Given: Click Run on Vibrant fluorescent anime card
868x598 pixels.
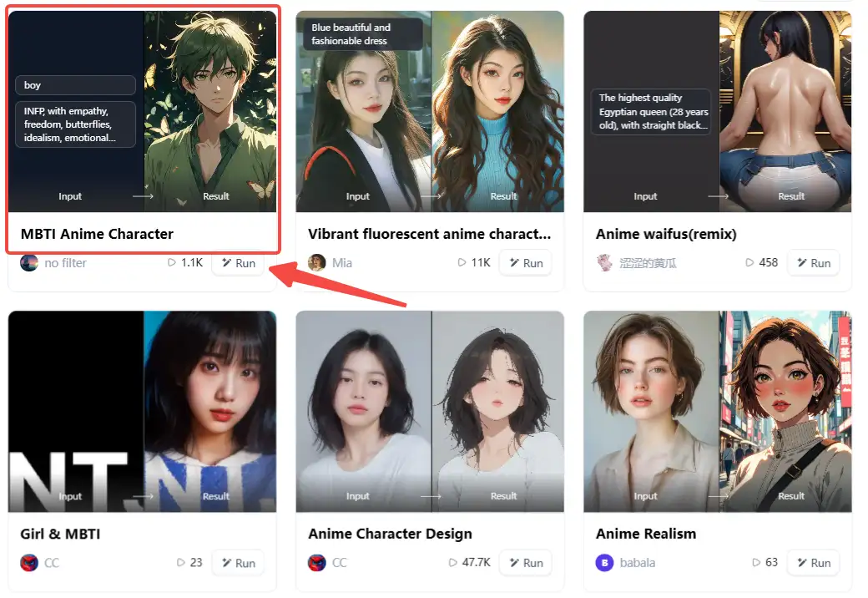Looking at the screenshot, I should tap(526, 263).
